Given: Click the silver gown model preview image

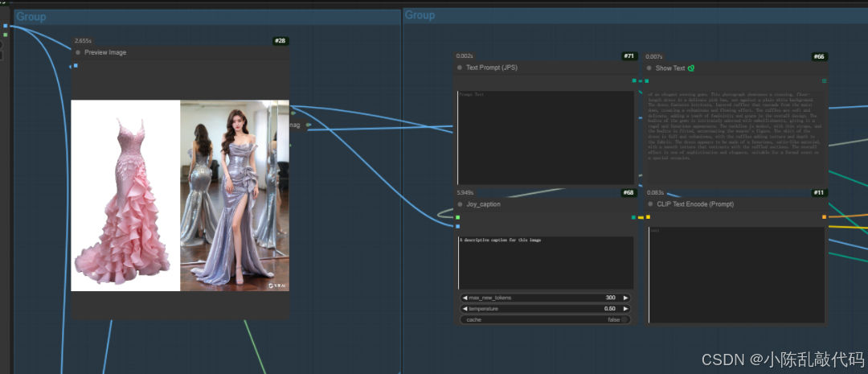Looking at the screenshot, I should point(235,195).
